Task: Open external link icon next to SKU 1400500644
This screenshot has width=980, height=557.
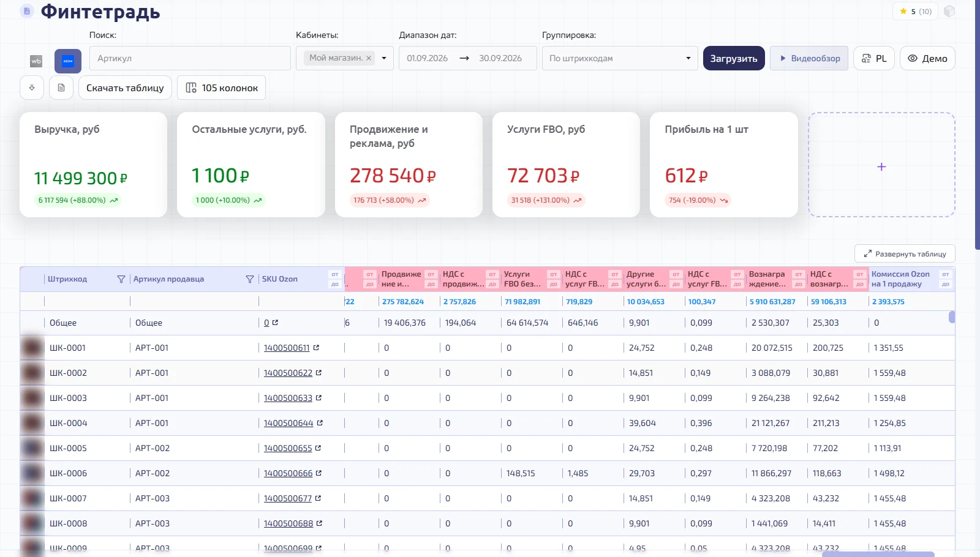Action: 320,423
